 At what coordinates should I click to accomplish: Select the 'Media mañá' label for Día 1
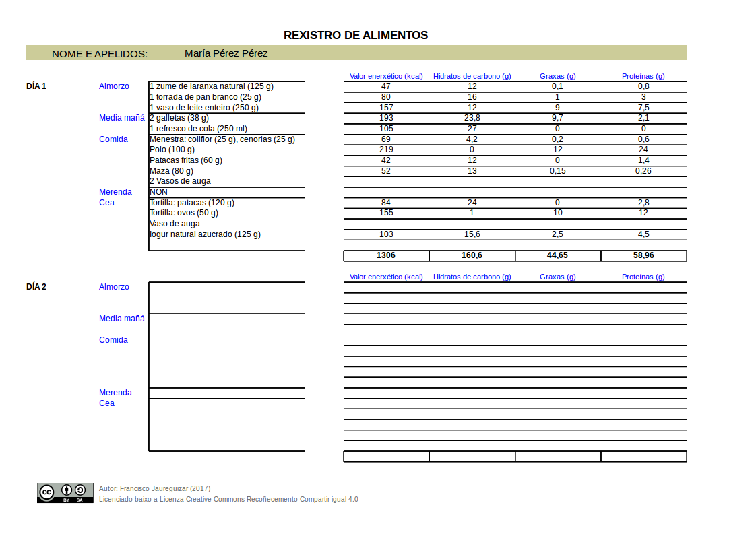(121, 118)
